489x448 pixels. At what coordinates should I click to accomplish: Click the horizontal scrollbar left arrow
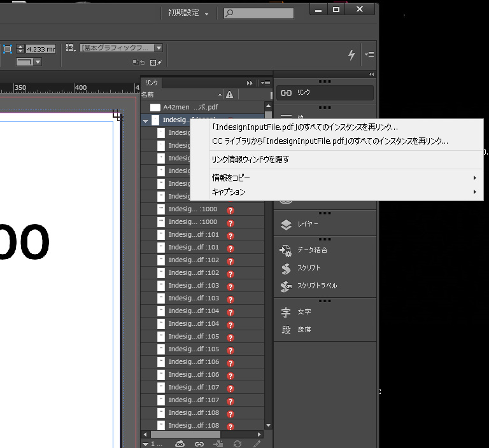pyautogui.click(x=145, y=434)
